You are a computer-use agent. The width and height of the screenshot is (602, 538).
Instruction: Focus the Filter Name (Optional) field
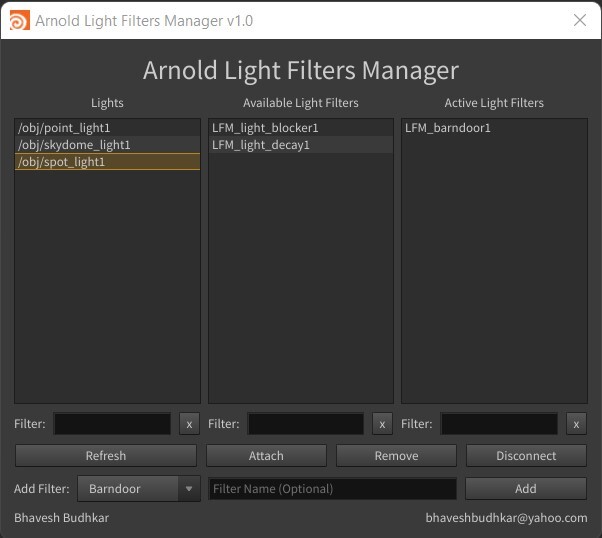[x=332, y=489]
